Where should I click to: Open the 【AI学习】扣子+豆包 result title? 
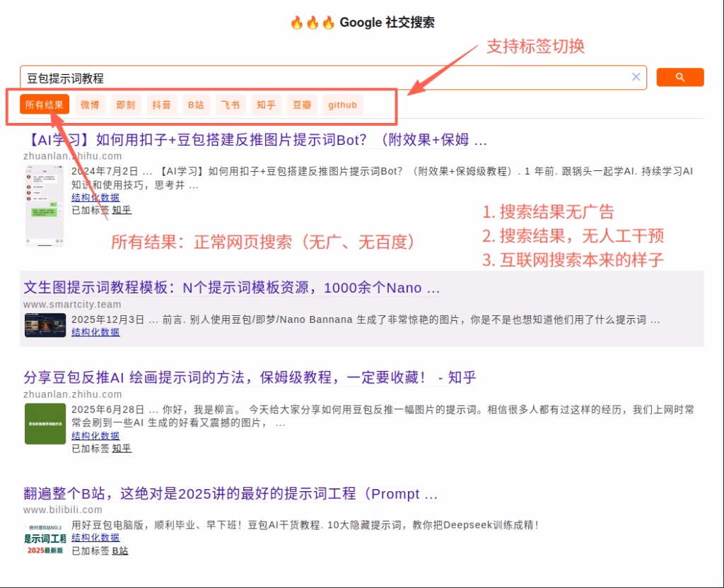point(255,139)
